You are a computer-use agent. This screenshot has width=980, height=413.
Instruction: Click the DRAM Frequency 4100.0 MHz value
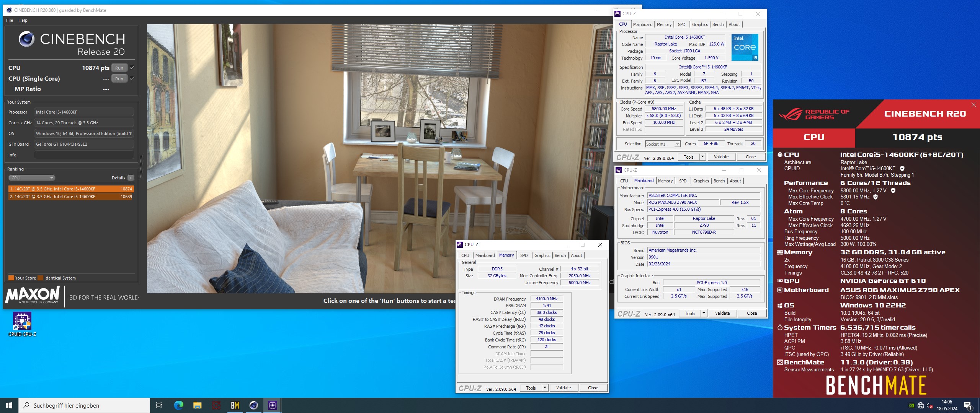pos(547,299)
